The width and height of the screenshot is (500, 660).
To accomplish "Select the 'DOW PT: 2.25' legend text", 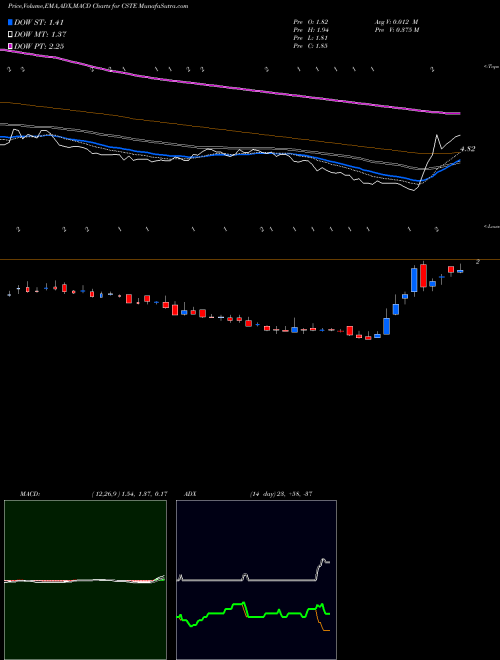I will point(39,46).
